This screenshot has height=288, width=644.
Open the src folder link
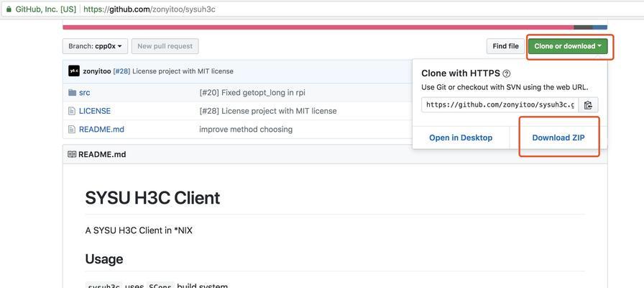point(85,93)
